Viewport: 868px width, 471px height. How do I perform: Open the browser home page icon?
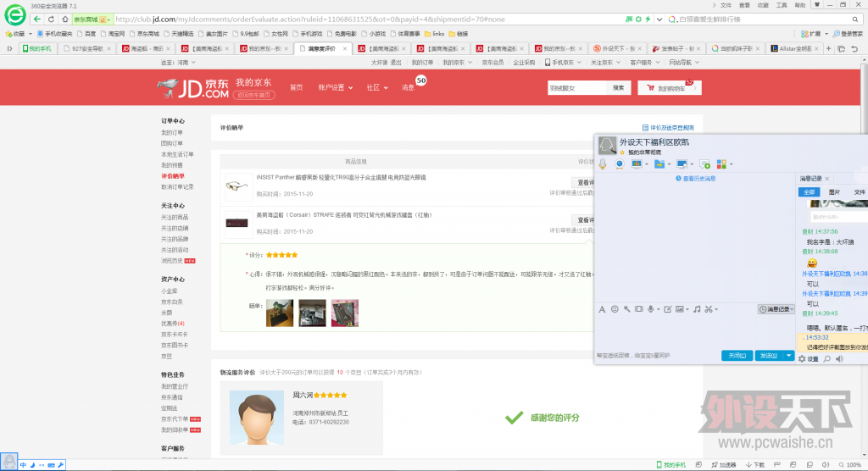[64, 19]
